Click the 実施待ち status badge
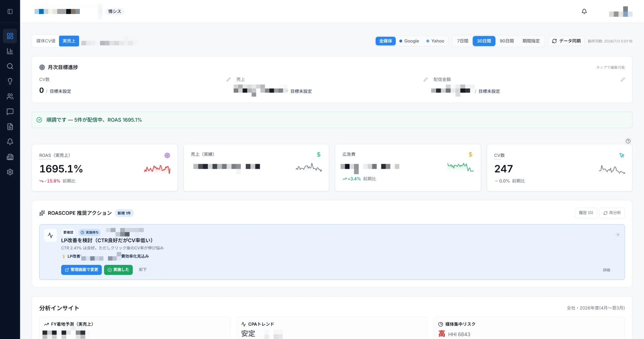 point(89,232)
